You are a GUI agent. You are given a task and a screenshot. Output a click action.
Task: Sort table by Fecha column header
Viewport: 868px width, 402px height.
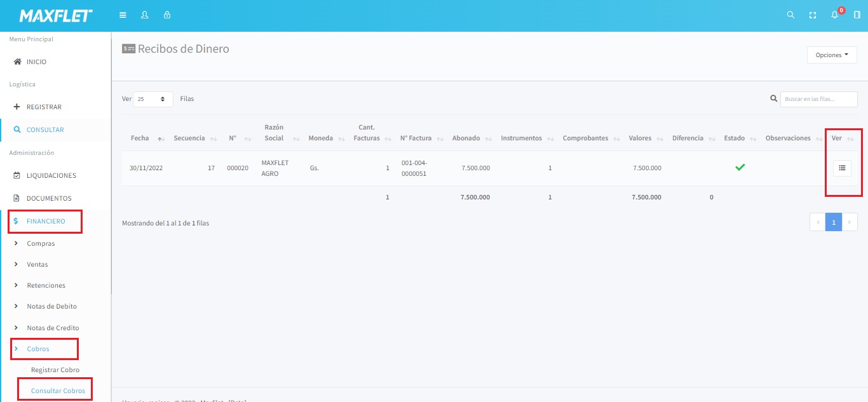[140, 138]
